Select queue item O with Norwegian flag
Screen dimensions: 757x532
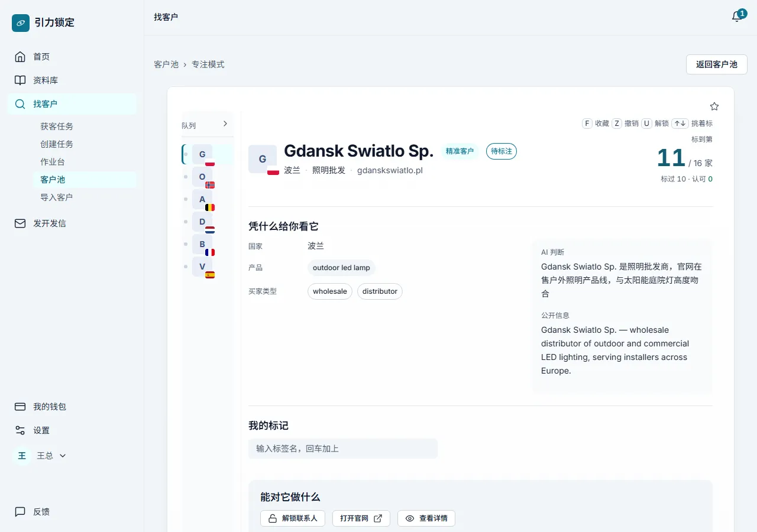[x=208, y=177]
